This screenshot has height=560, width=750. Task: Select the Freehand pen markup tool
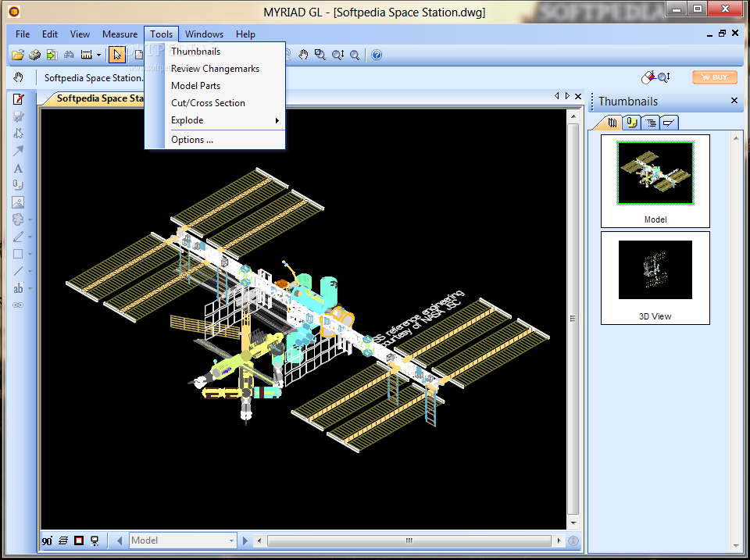[18, 237]
